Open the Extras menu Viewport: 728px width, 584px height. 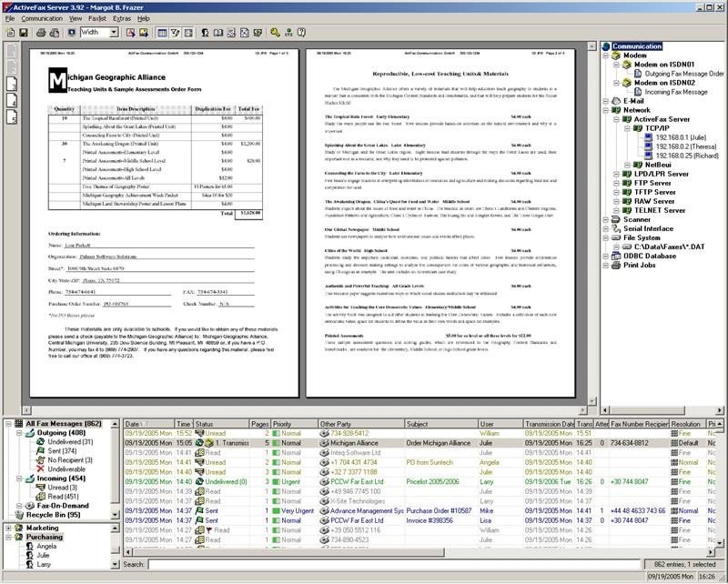[x=122, y=18]
